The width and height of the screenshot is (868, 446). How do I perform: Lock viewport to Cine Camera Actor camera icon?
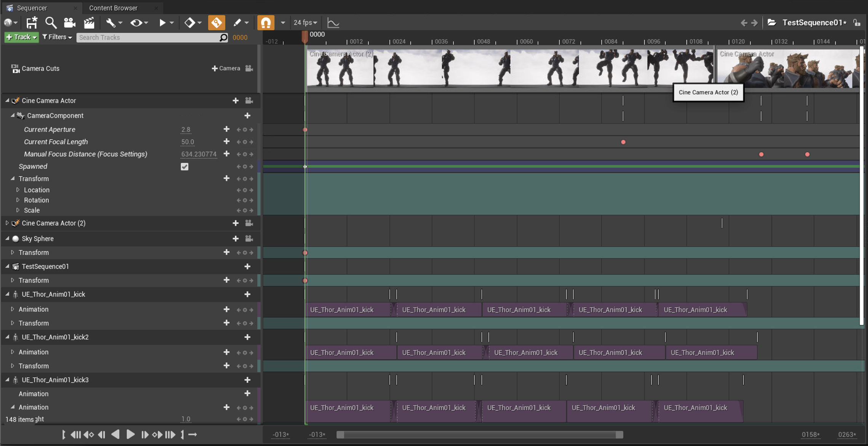tap(249, 100)
